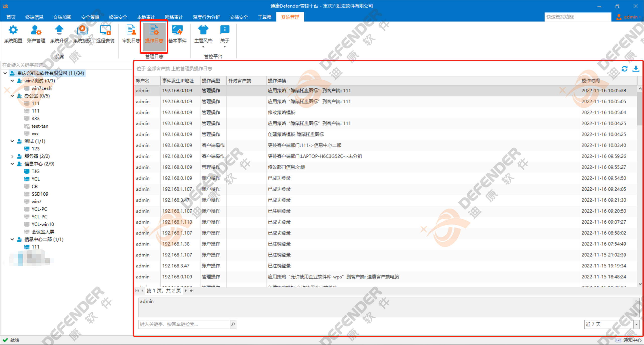Screen dimensions: 644x345
Task: Select the row with IP 192.168.1.110
Action: [x=386, y=222]
